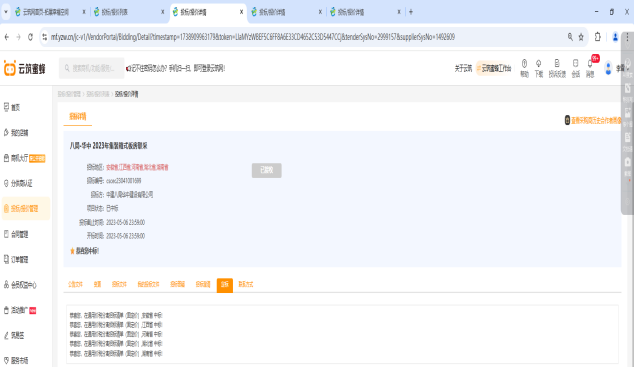Reload the page with refresh icon
634x368 pixels.
30,37
